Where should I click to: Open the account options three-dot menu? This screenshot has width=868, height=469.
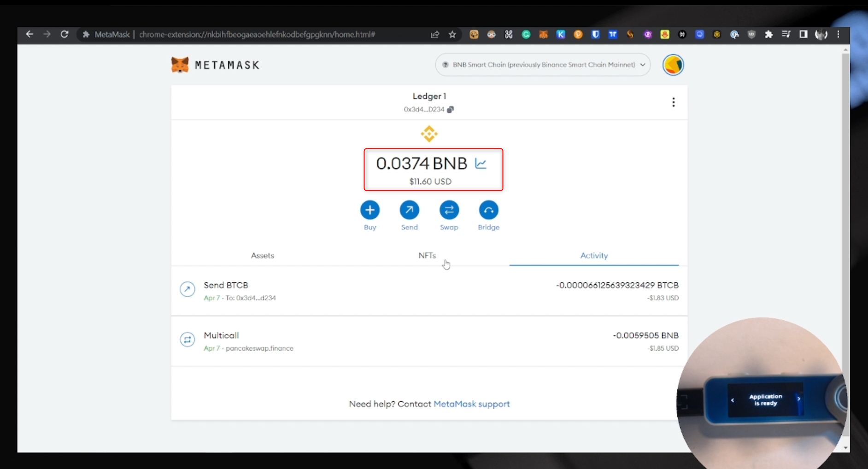tap(673, 102)
